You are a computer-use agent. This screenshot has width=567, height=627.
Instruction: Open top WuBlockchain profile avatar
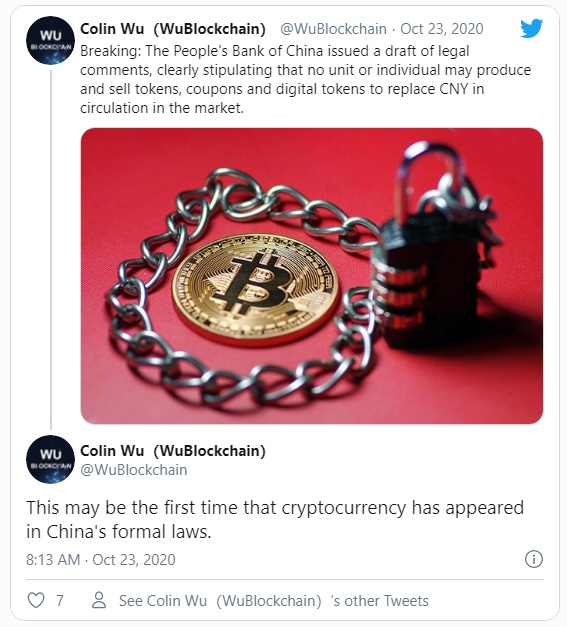pyautogui.click(x=50, y=40)
